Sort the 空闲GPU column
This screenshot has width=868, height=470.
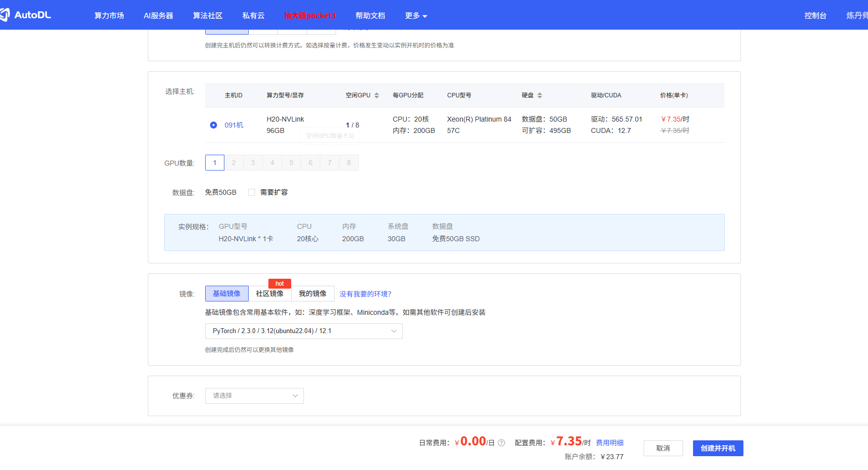(x=377, y=95)
